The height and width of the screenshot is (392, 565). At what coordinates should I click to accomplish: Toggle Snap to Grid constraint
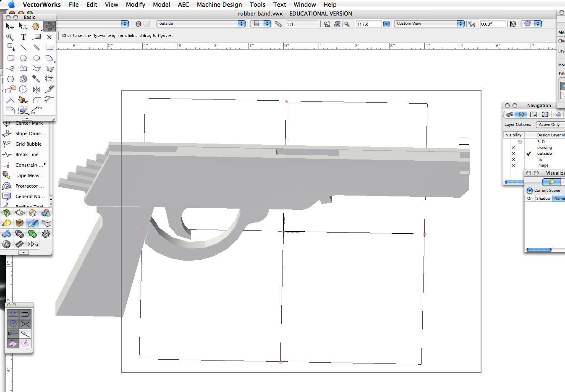(x=13, y=314)
